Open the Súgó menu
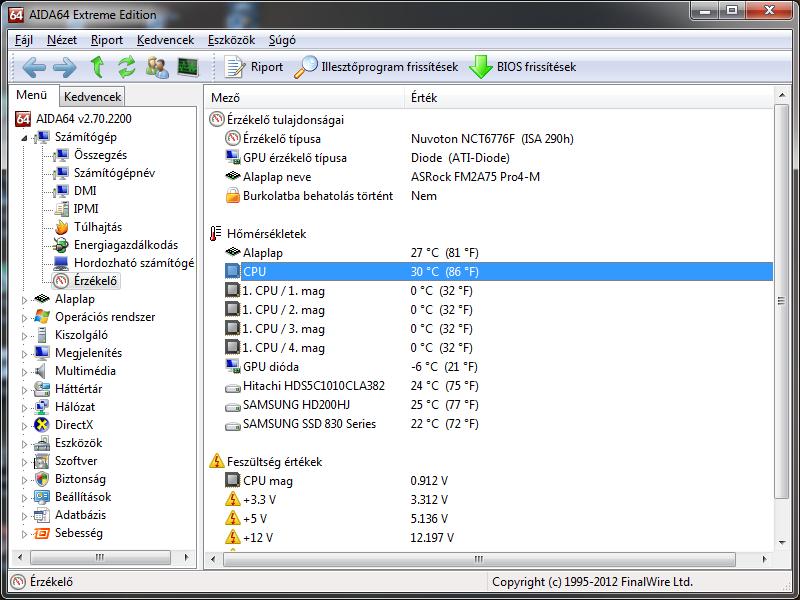Image resolution: width=800 pixels, height=600 pixels. coord(282,40)
